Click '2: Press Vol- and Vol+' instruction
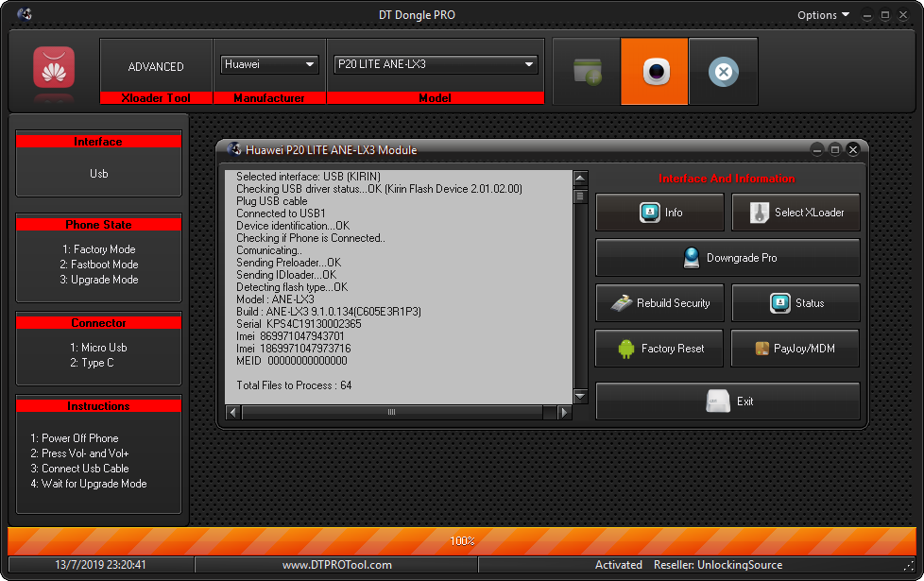924x581 pixels. (79, 453)
